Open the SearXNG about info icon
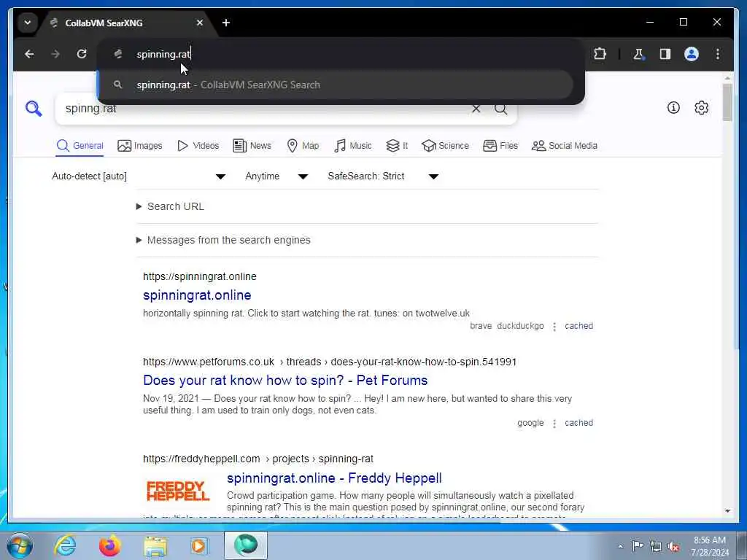The width and height of the screenshot is (747, 560). (x=673, y=108)
